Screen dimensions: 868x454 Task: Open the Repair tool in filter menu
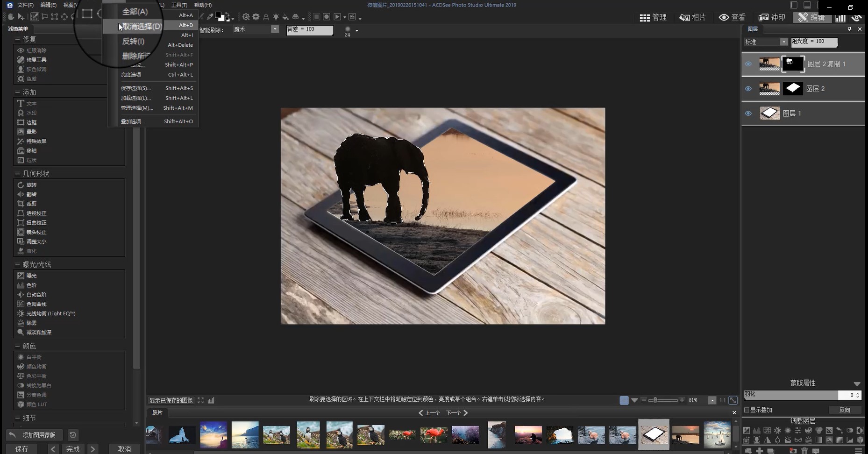tap(32, 60)
